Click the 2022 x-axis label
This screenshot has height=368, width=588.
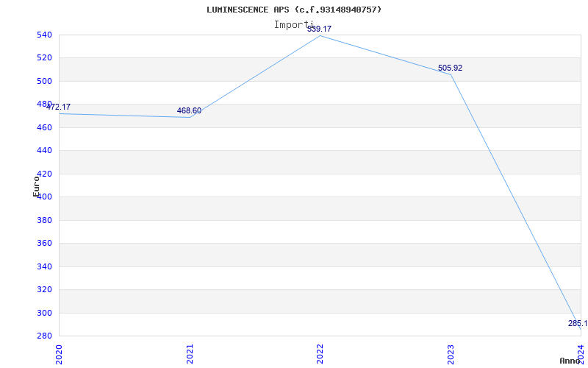[x=320, y=354]
